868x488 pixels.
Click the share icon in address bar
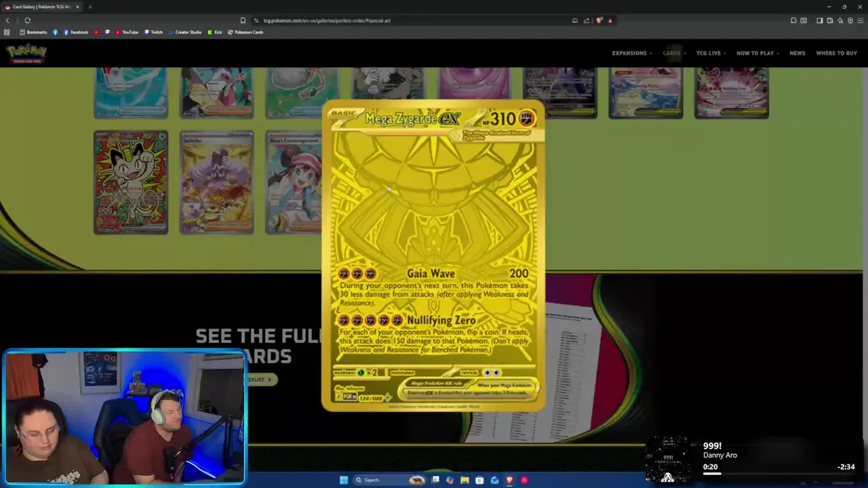pyautogui.click(x=587, y=20)
